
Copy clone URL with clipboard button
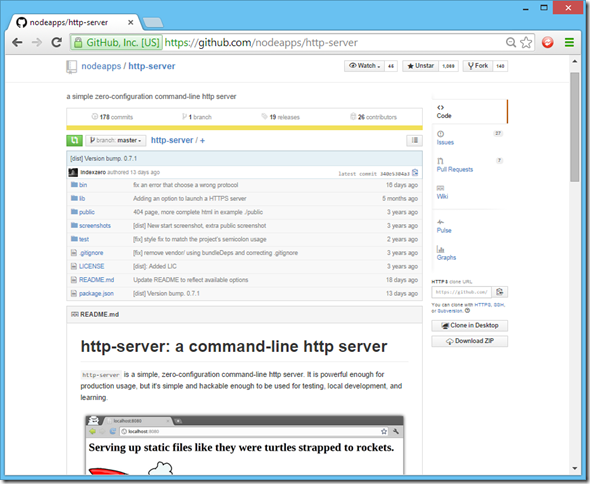(x=500, y=292)
